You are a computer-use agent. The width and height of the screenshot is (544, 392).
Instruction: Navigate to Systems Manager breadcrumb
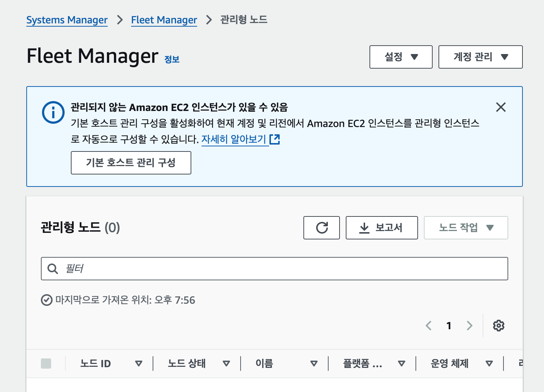click(67, 20)
